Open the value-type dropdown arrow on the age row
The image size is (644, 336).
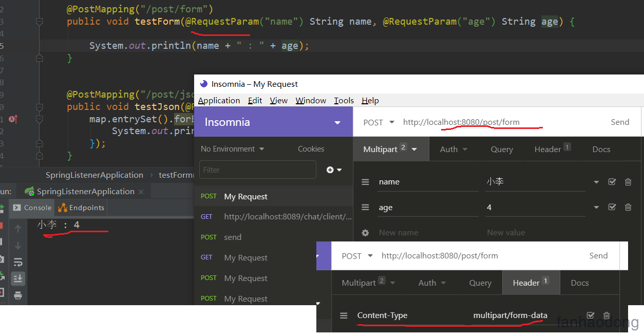596,207
